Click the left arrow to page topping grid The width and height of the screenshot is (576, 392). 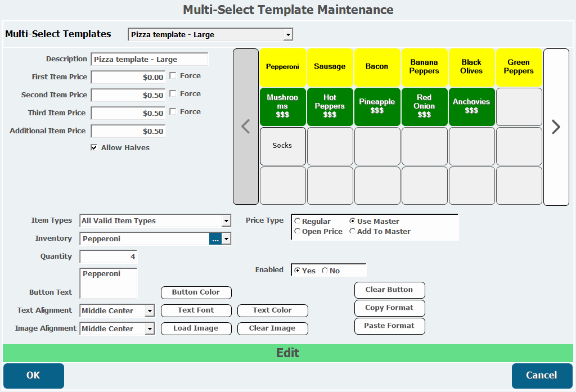tap(245, 127)
